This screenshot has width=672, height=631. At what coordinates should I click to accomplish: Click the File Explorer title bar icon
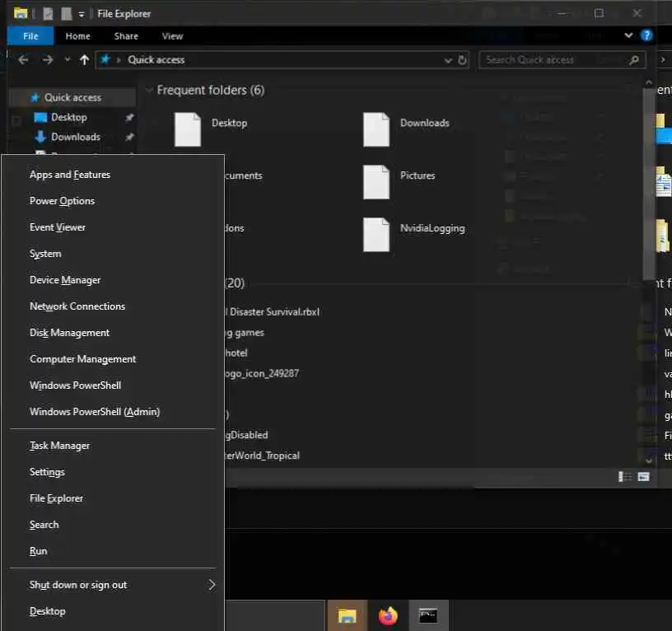pos(20,14)
